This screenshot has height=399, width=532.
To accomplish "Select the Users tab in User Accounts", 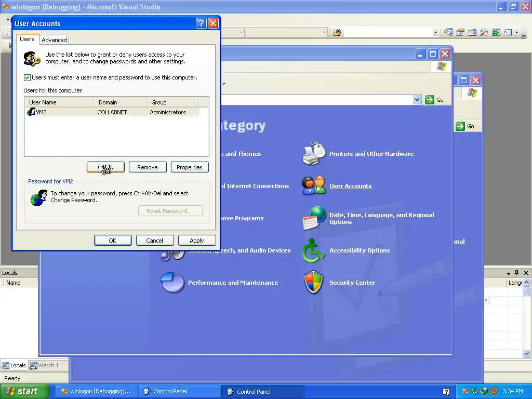I will click(27, 39).
